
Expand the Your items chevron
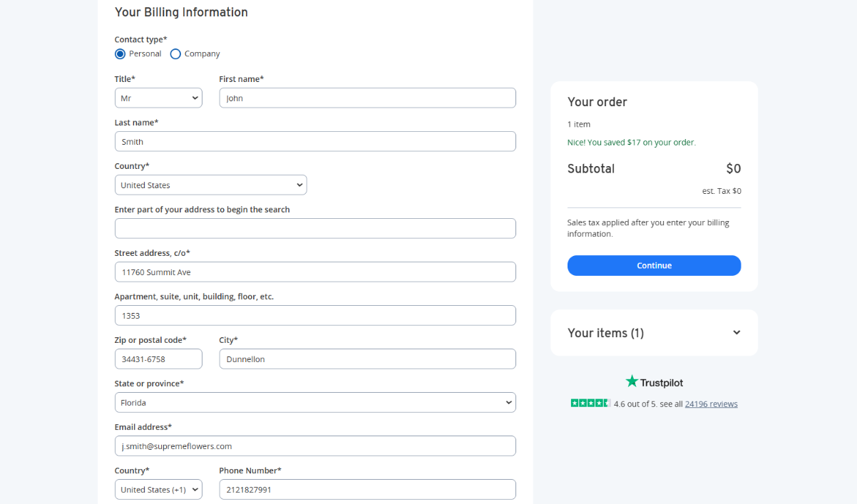737,333
